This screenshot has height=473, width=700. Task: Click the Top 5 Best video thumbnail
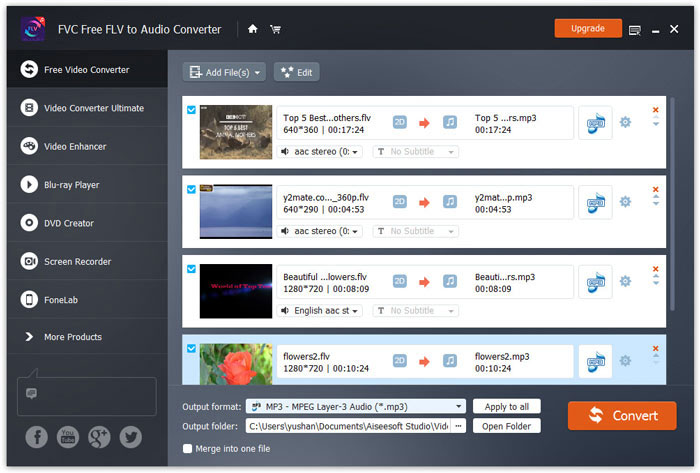click(x=236, y=132)
